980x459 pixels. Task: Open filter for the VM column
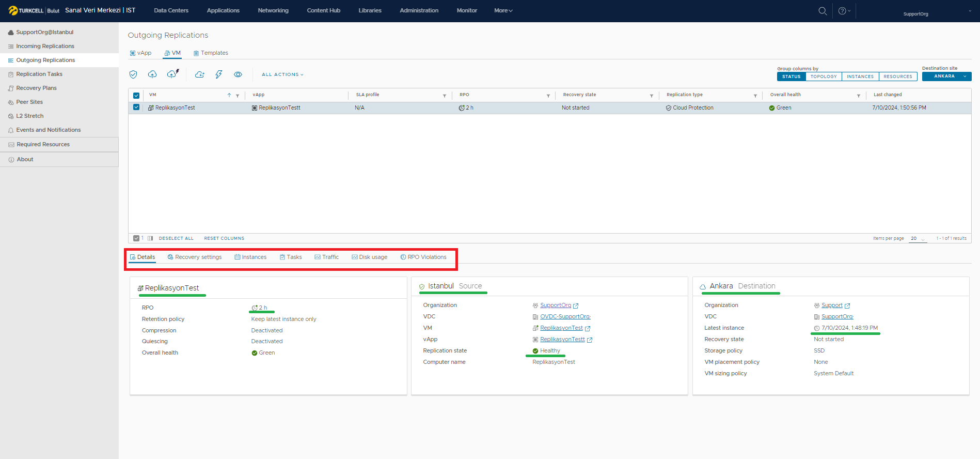pyautogui.click(x=238, y=96)
